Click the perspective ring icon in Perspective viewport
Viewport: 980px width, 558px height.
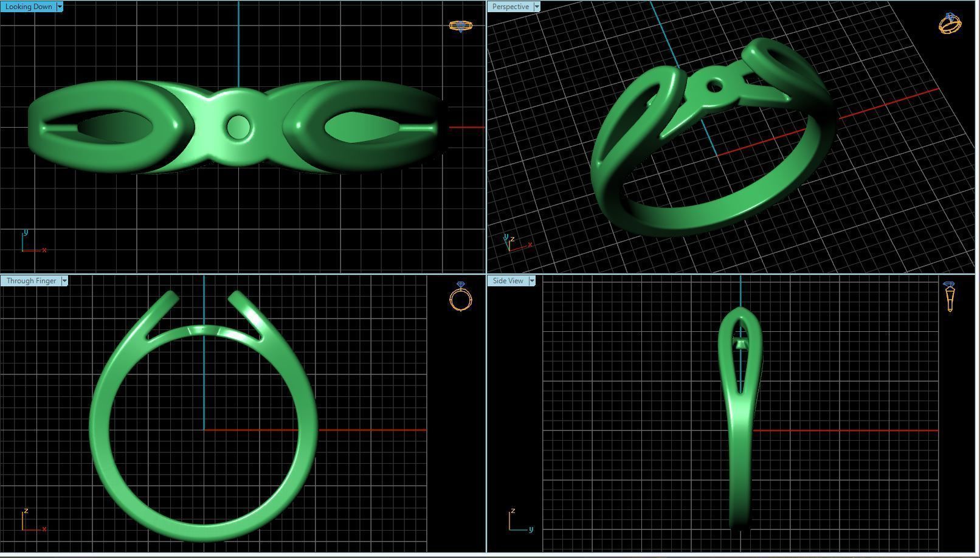coord(950,23)
